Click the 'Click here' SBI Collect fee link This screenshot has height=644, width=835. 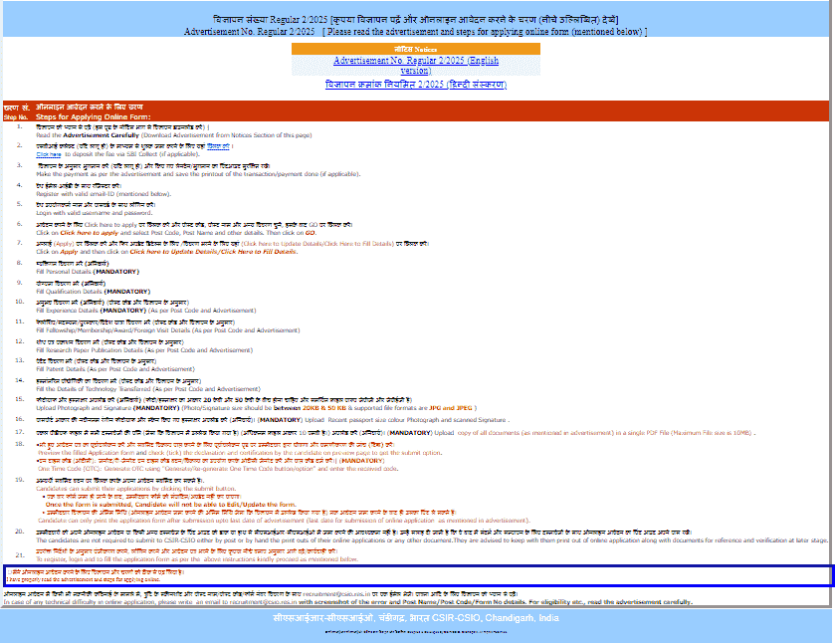click(x=49, y=155)
